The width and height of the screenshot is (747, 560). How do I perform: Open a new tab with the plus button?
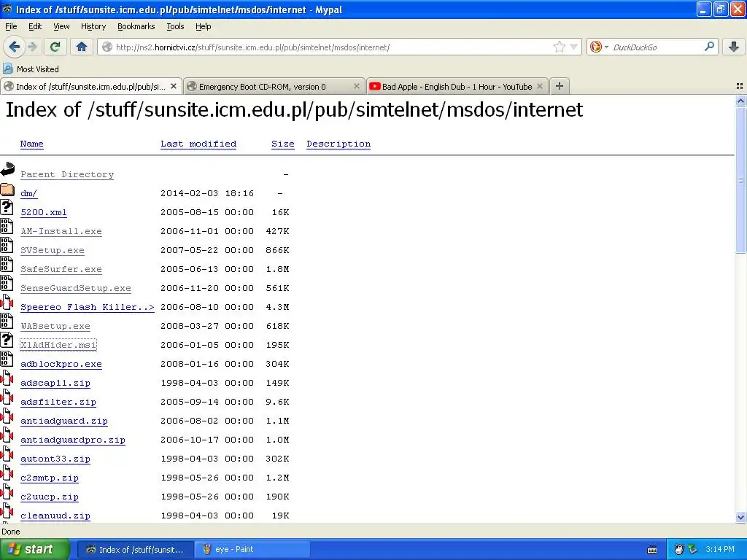point(560,86)
